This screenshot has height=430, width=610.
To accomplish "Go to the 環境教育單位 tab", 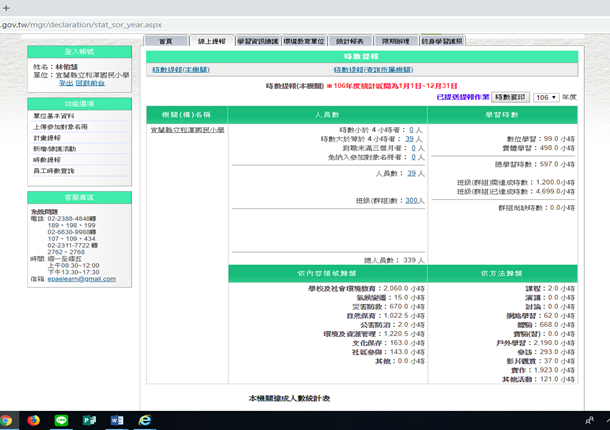I will coord(304,41).
